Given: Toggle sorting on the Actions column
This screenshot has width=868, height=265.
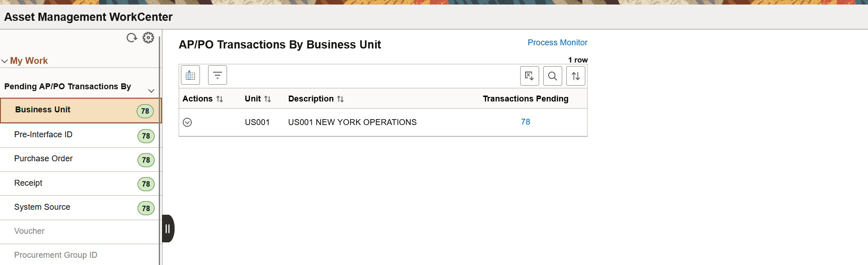Looking at the screenshot, I should coord(220,98).
